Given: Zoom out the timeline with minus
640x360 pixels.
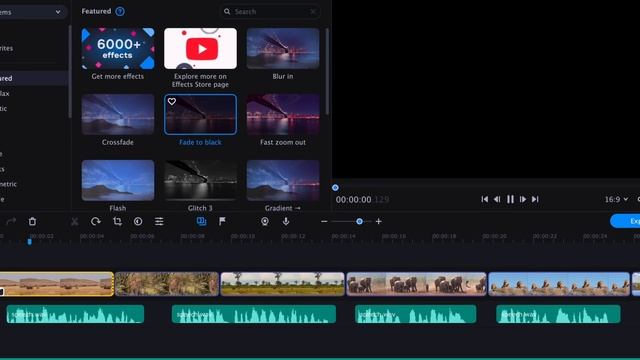Looking at the screenshot, I should point(324,221).
